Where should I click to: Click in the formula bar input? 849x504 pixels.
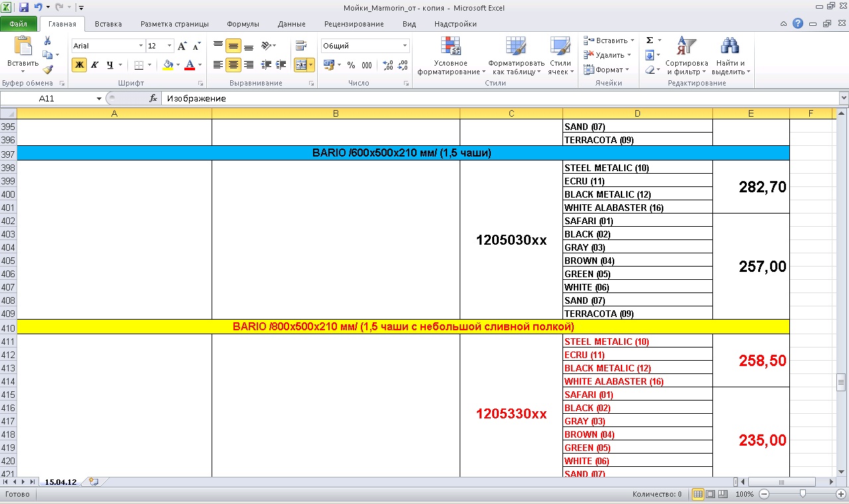[x=500, y=98]
